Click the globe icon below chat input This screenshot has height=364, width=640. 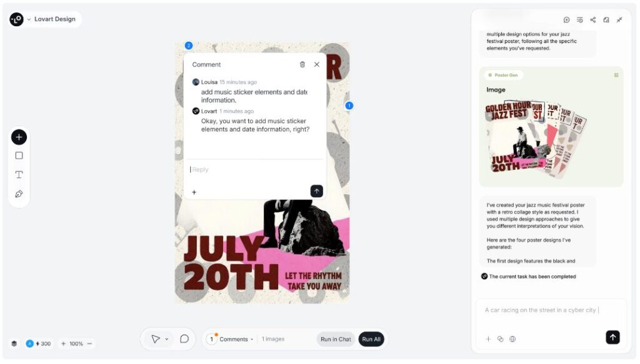tap(512, 339)
